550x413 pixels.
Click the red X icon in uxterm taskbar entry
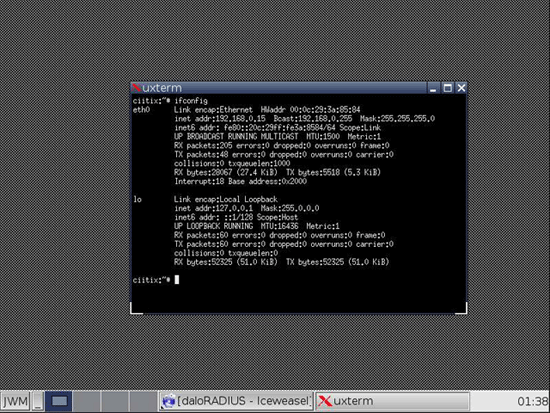(x=325, y=401)
